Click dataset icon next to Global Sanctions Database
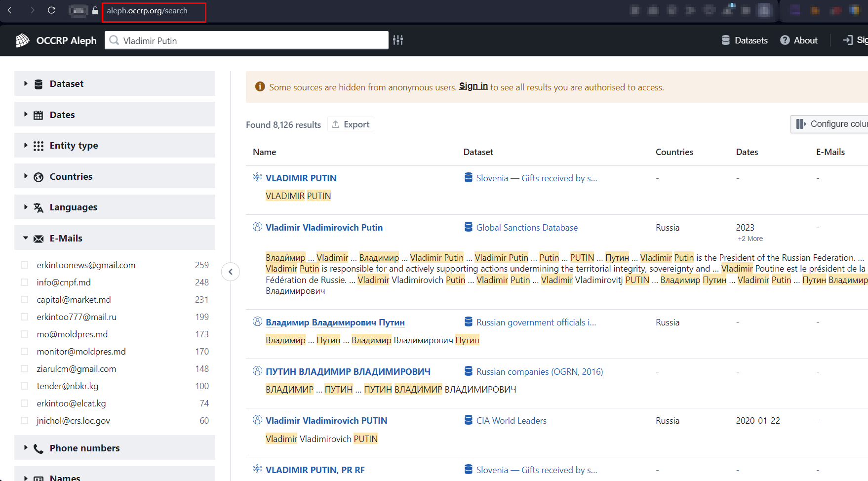868x481 pixels. 469,227
